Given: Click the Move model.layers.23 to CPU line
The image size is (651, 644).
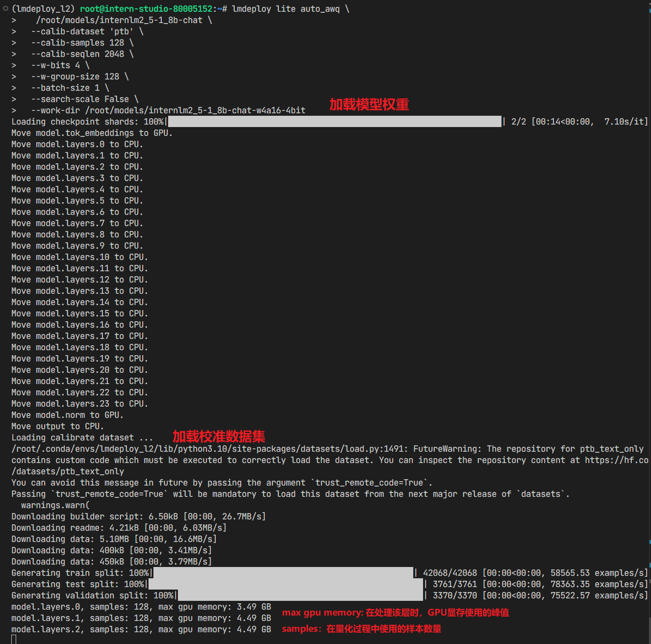Looking at the screenshot, I should tap(79, 403).
